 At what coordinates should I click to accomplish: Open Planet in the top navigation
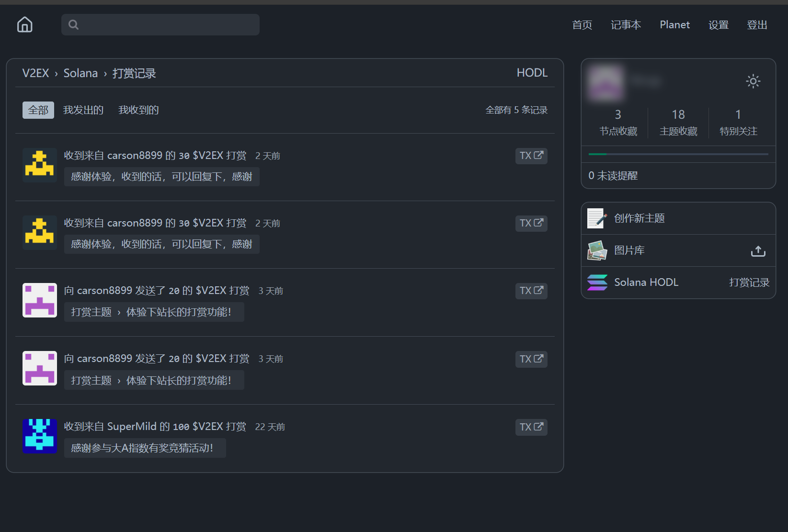(x=674, y=25)
